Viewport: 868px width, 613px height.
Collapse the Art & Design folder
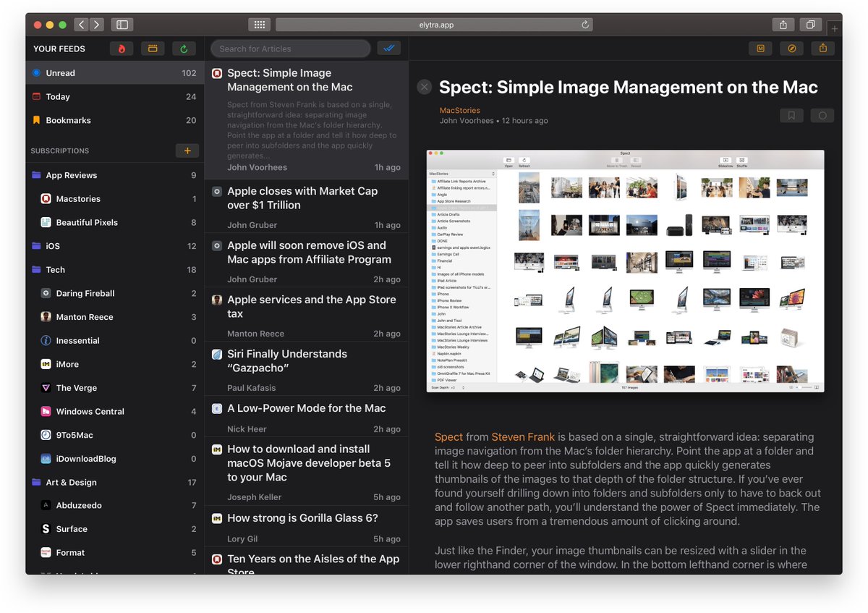(x=115, y=482)
